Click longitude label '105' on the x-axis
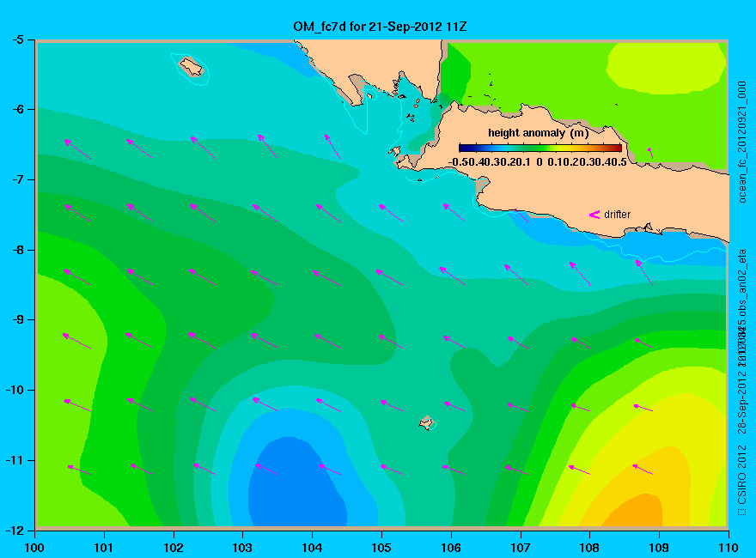This screenshot has height=558, width=756. pyautogui.click(x=381, y=548)
